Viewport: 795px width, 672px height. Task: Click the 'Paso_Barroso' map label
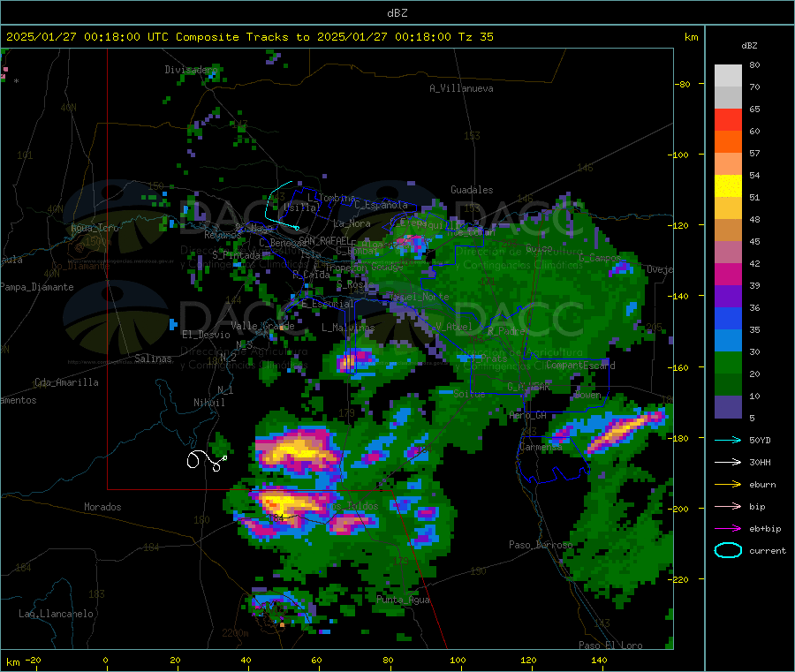coord(541,545)
